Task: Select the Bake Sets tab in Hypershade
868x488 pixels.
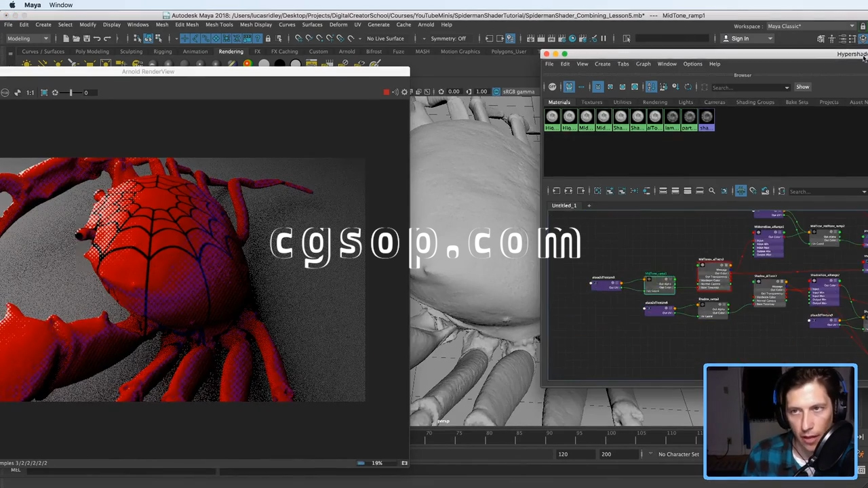Action: (x=797, y=102)
